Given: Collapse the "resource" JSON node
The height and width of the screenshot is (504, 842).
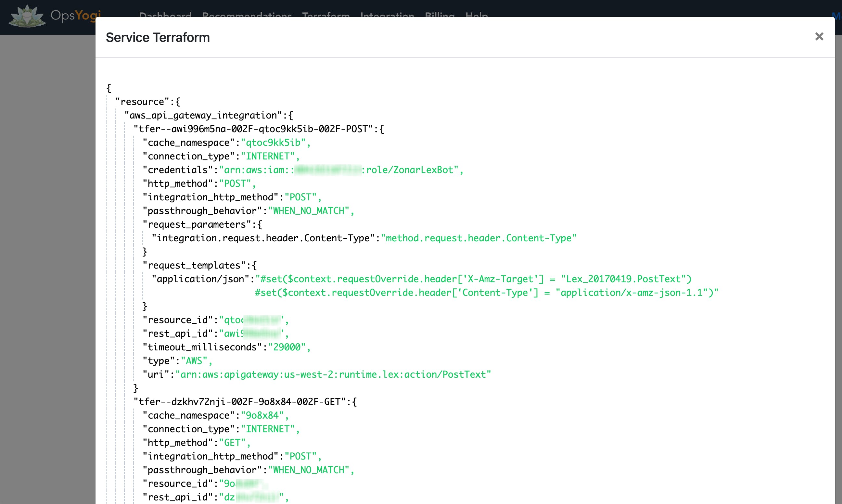Looking at the screenshot, I should click(178, 102).
